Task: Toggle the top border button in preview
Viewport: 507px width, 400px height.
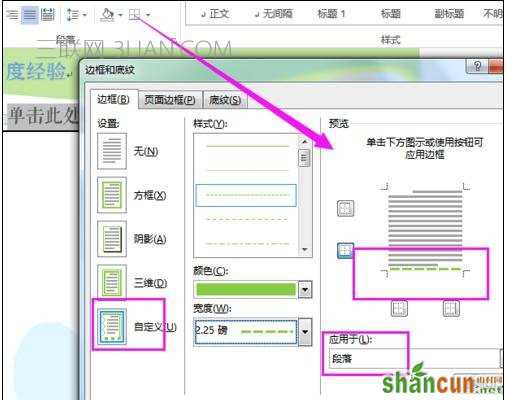Action: click(345, 208)
